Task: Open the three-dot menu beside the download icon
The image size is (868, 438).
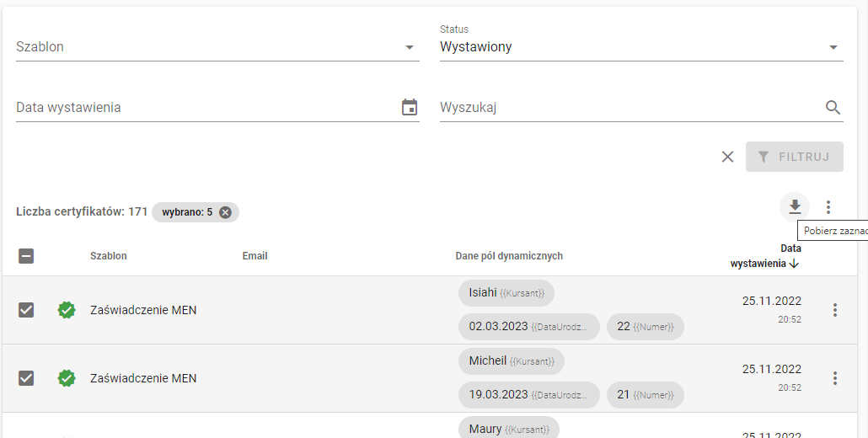Action: 828,207
